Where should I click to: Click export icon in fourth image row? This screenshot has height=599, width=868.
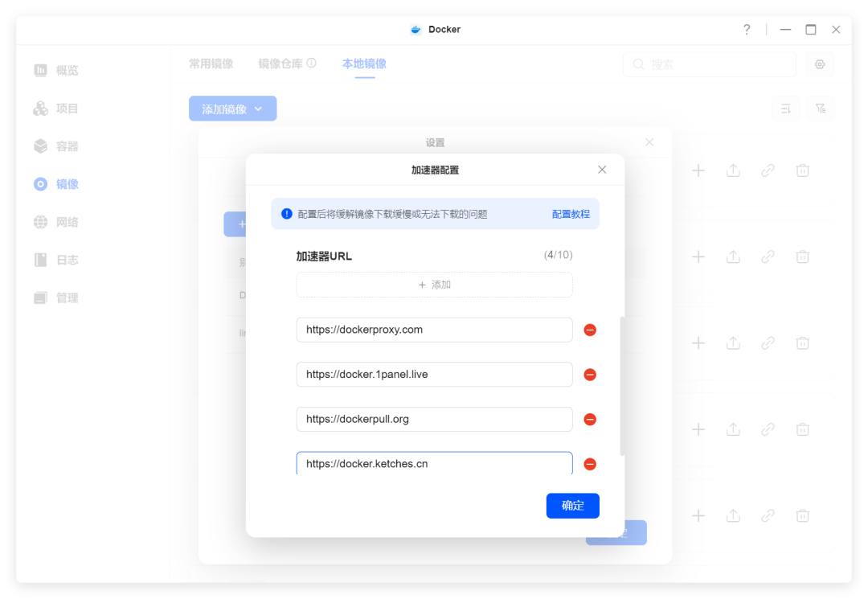(733, 429)
